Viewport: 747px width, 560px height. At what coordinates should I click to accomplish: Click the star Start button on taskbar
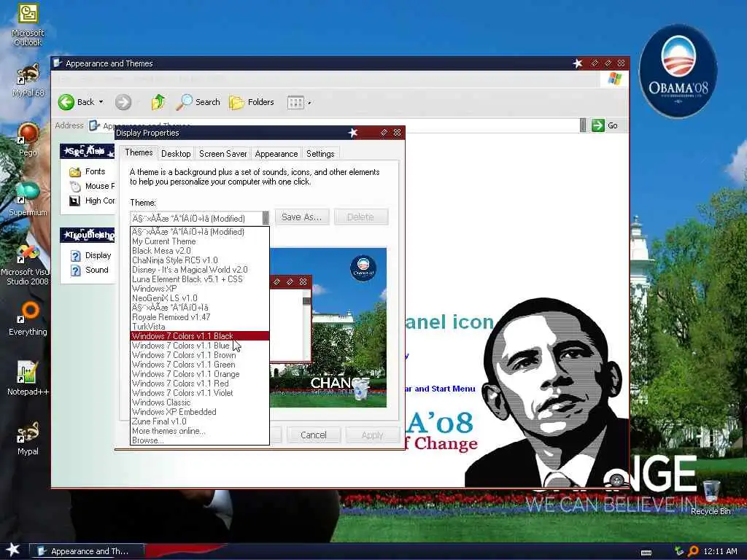(x=13, y=551)
